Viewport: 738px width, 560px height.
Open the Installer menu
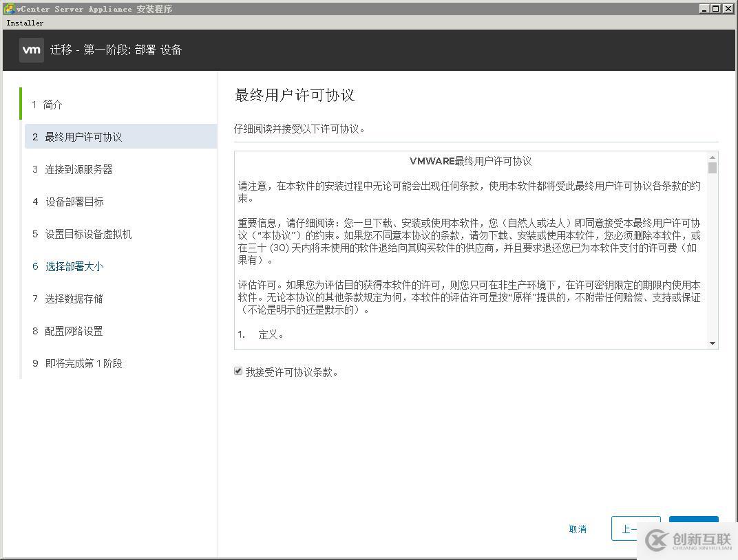(25, 23)
